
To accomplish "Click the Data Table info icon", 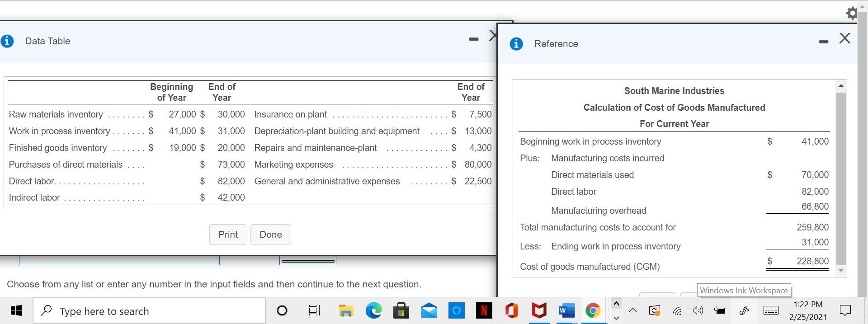I will (x=7, y=41).
